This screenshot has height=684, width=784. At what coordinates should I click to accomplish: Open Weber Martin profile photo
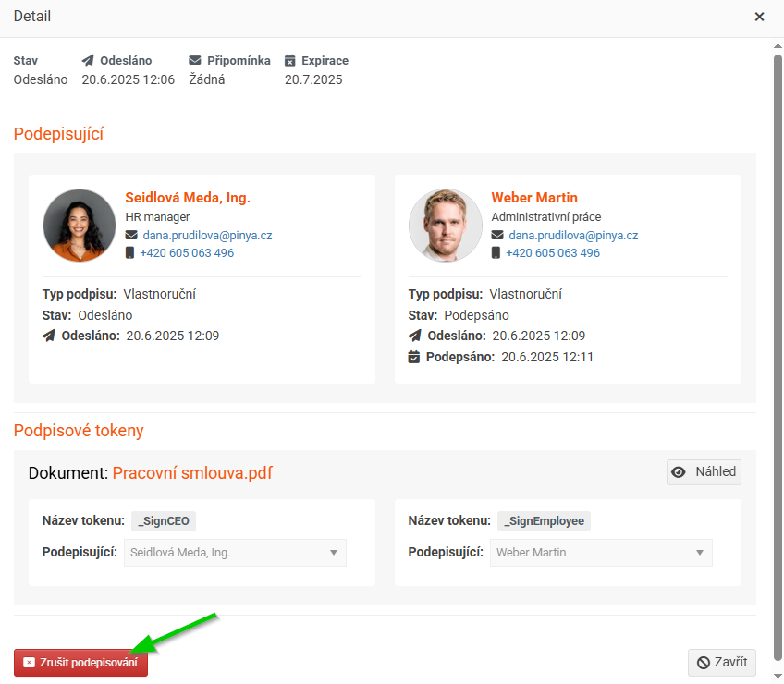coord(446,225)
